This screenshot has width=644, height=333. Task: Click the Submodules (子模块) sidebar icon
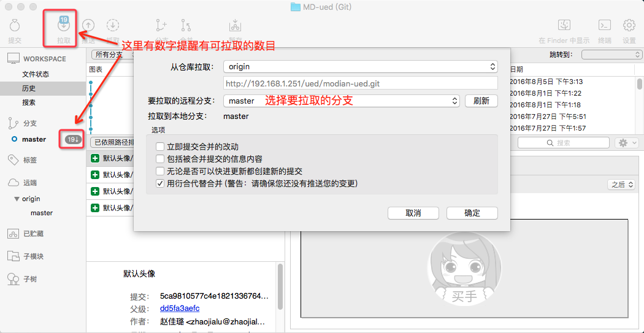tap(13, 256)
